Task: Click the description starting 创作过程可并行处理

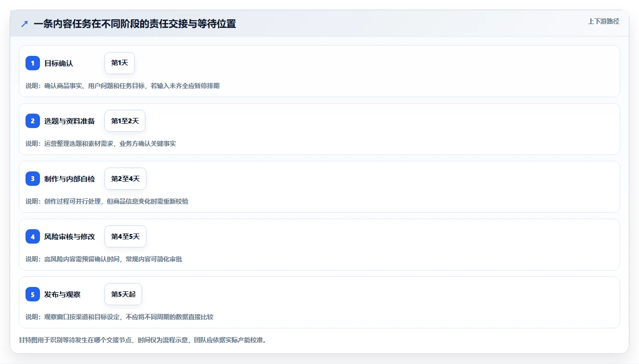Action: tap(107, 201)
